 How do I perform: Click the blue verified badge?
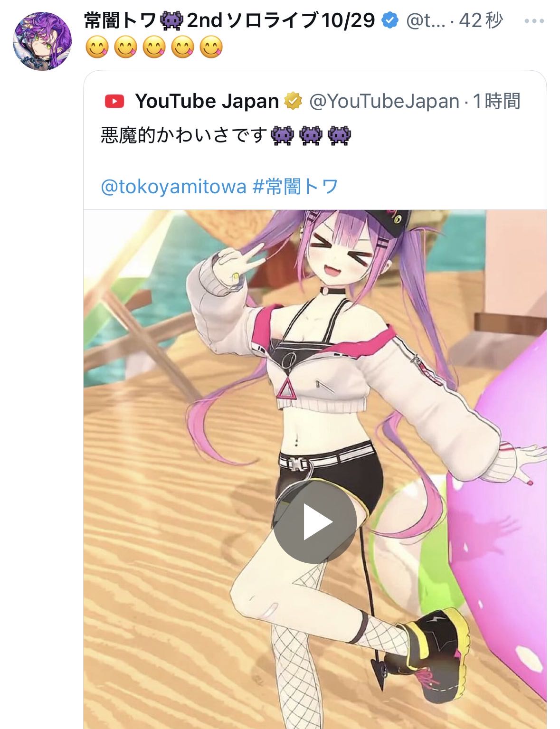(390, 20)
